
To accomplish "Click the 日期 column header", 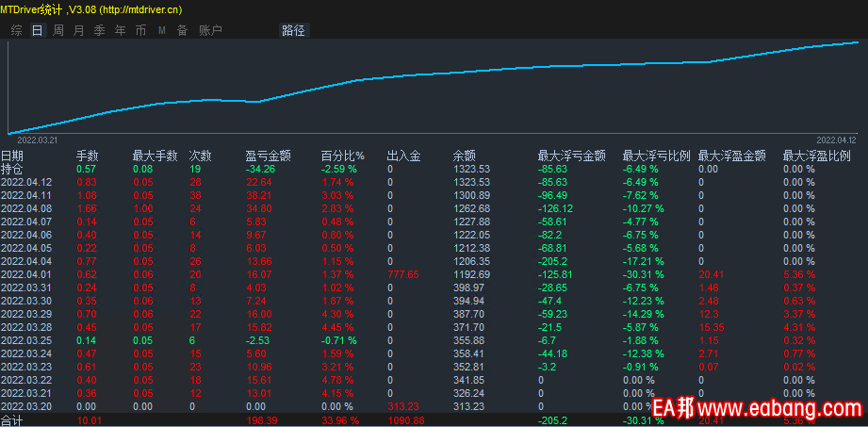I will pyautogui.click(x=12, y=156).
